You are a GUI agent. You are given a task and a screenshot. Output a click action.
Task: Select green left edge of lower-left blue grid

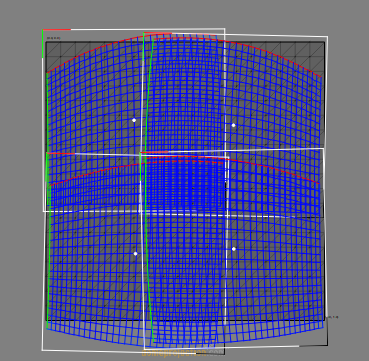pyautogui.click(x=49, y=257)
